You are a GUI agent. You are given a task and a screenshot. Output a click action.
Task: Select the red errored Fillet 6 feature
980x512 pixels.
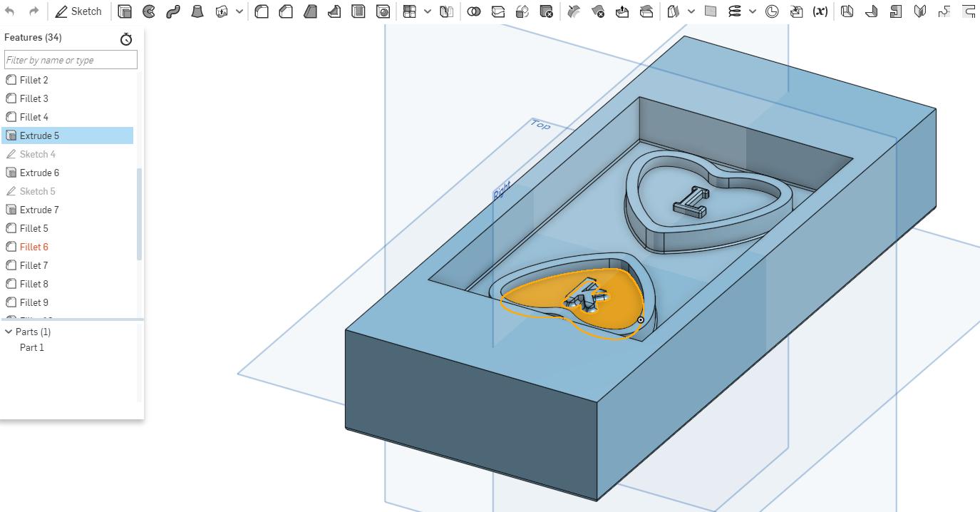tap(68, 247)
